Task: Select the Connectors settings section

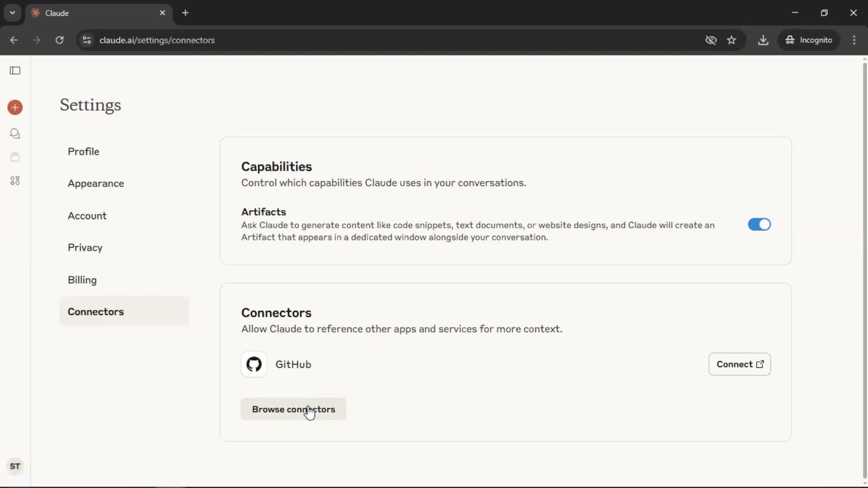Action: (x=124, y=312)
